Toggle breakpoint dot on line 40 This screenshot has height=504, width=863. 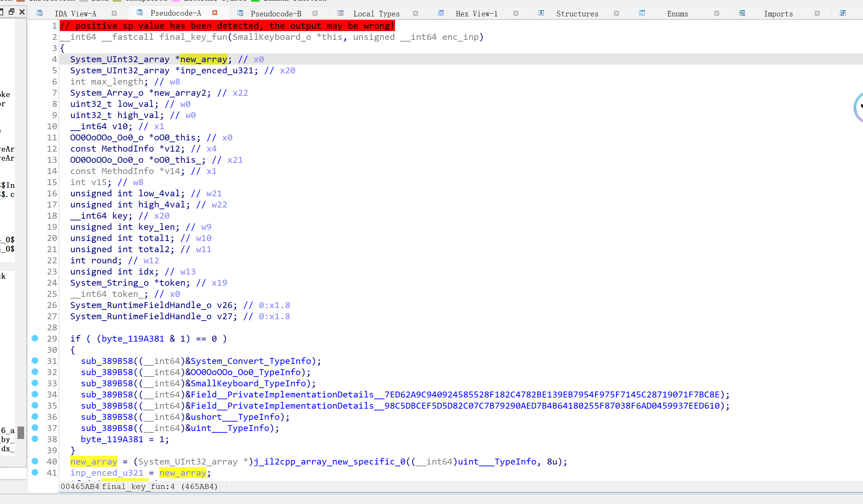[35, 461]
